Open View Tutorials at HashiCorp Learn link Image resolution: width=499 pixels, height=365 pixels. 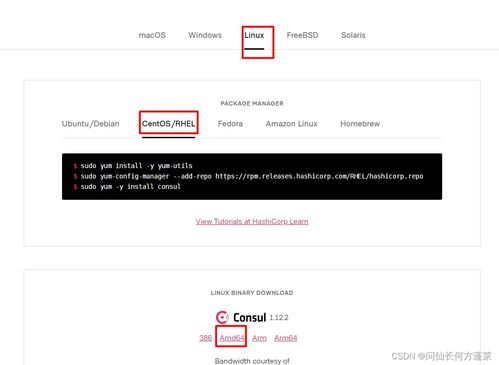pos(252,221)
